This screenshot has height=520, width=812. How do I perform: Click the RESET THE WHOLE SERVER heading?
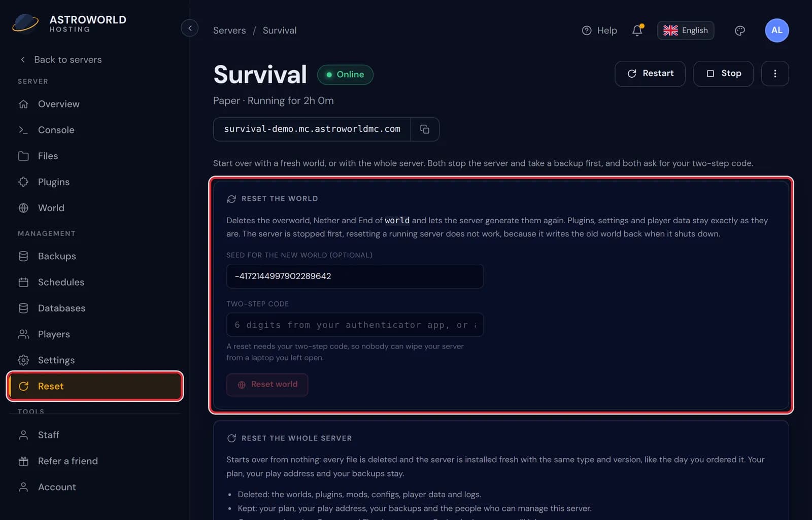(x=296, y=438)
